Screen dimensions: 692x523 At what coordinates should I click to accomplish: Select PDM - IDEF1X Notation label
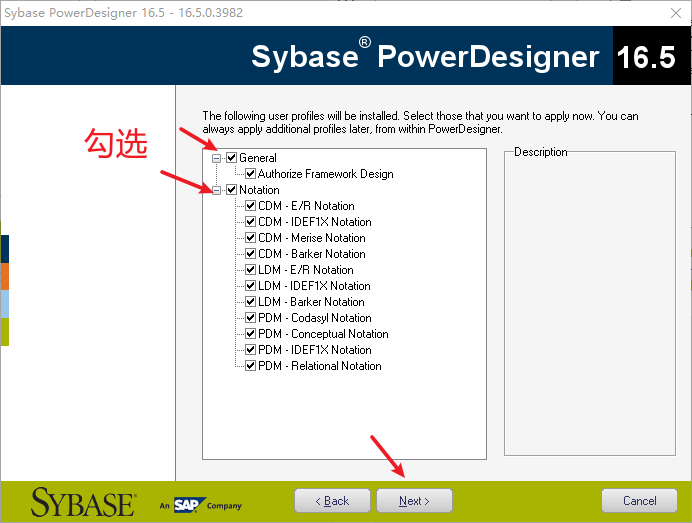(315, 350)
